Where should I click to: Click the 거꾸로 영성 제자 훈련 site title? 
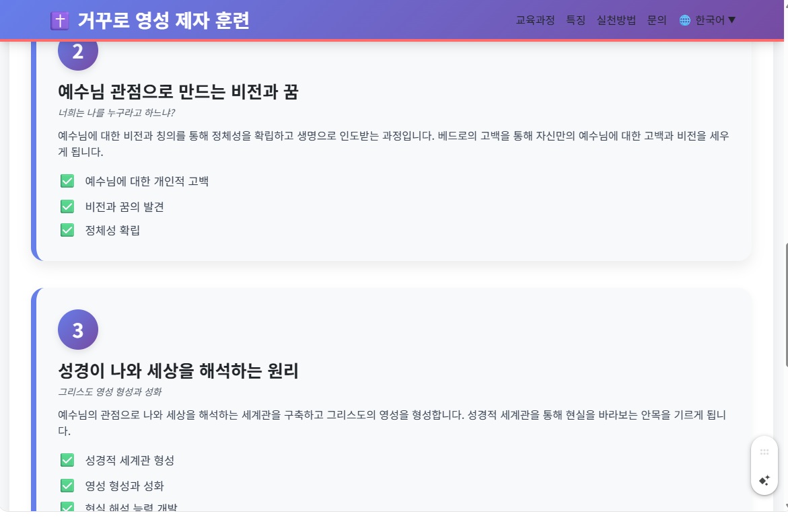164,21
